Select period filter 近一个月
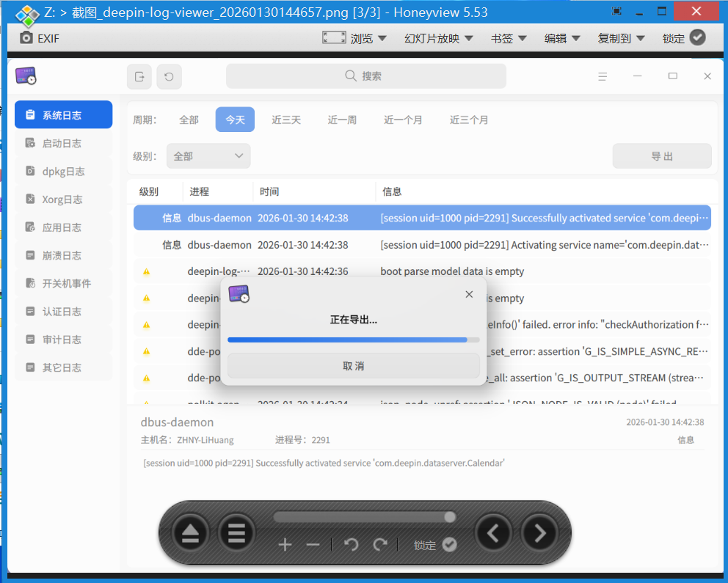Screen dimensions: 728x583 click(x=403, y=120)
